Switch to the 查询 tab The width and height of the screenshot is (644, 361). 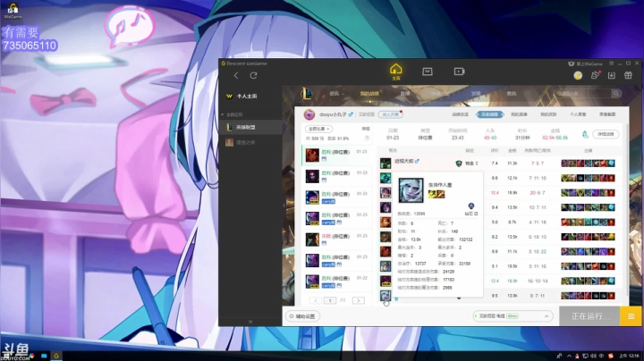point(512,94)
